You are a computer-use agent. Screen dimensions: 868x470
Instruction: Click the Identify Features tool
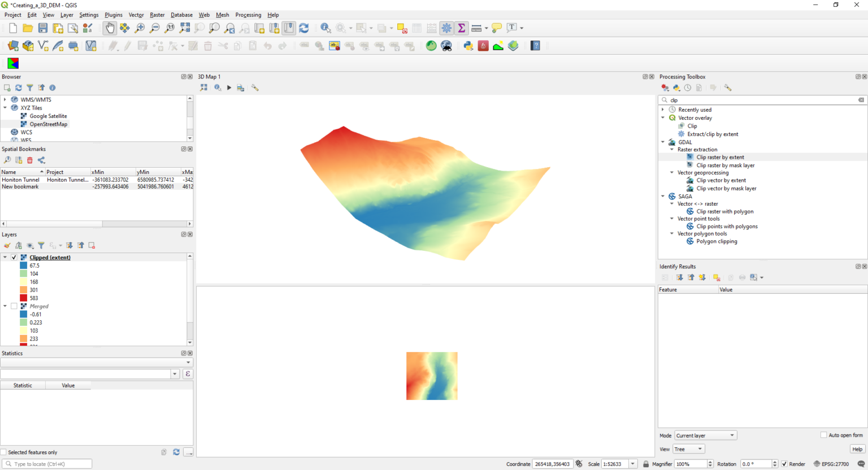click(325, 28)
